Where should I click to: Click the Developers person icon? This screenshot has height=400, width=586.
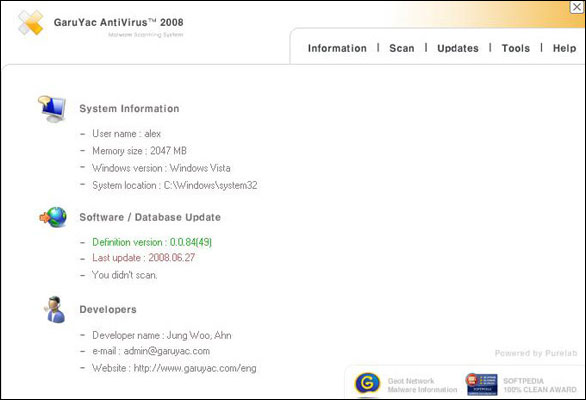pyautogui.click(x=56, y=310)
